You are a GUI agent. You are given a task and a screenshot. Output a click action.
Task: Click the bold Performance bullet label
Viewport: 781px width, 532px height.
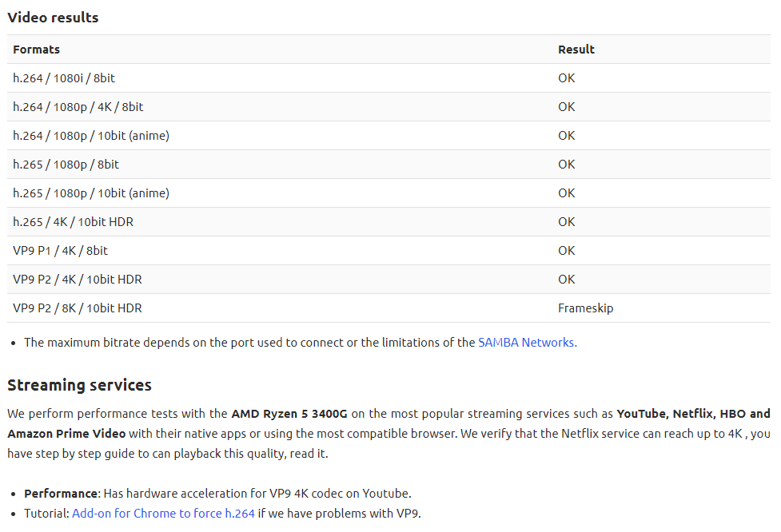[x=61, y=494]
